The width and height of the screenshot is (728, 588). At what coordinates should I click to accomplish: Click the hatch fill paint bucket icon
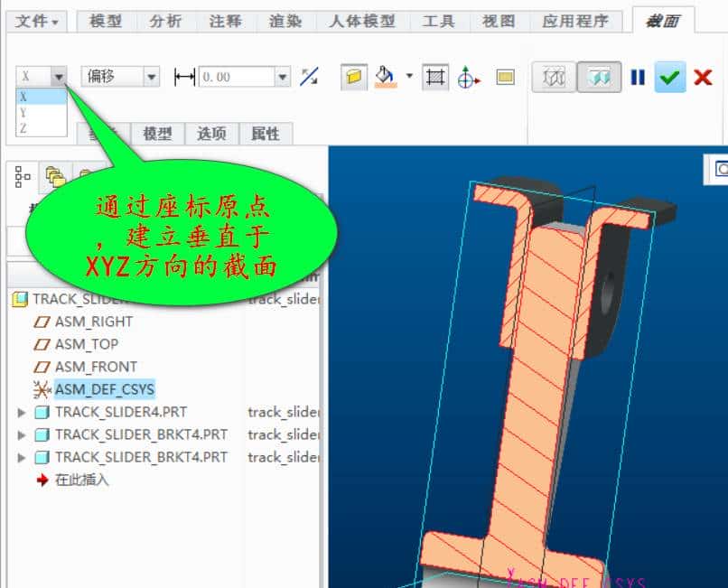click(383, 77)
